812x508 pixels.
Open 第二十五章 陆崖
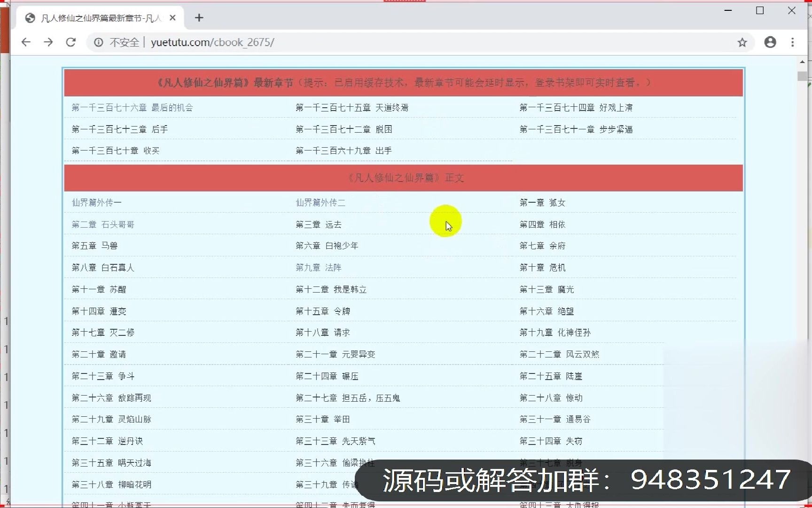(x=551, y=376)
